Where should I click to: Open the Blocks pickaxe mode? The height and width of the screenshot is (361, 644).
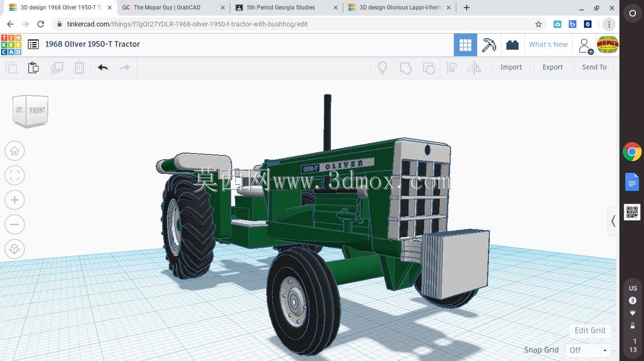[x=489, y=45]
